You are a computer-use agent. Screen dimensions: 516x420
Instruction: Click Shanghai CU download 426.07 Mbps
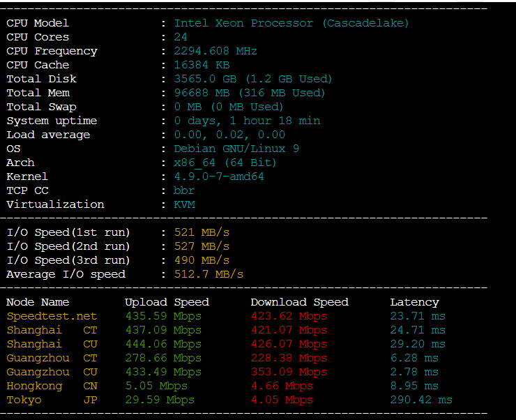pos(289,344)
